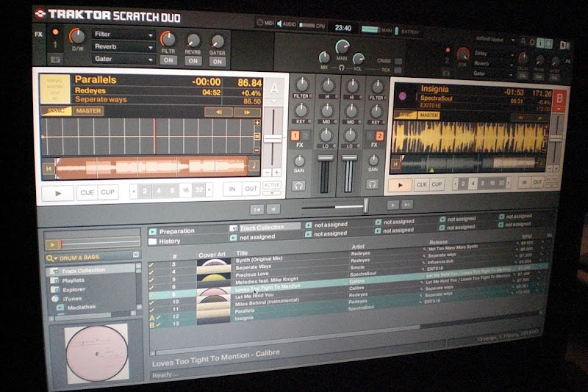This screenshot has height=392, width=588.
Task: Click deck B play button
Action: (x=401, y=185)
